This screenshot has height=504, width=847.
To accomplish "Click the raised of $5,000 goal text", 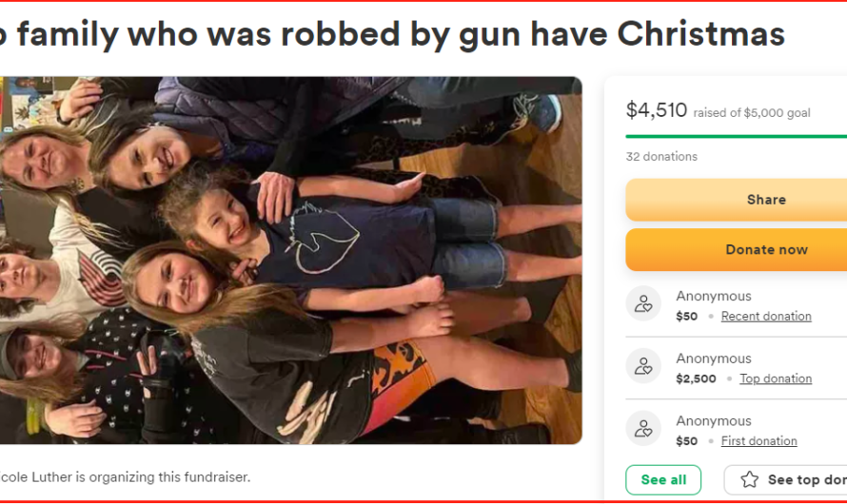I will (752, 113).
